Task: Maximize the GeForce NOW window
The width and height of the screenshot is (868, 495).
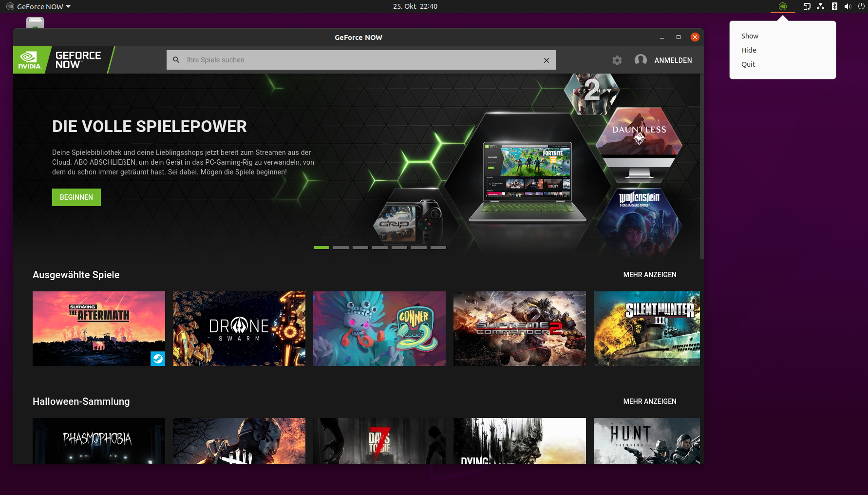Action: [679, 37]
